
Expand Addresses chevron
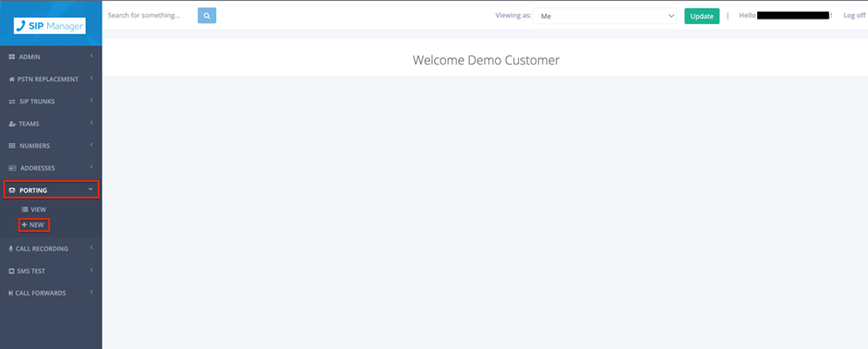click(x=91, y=167)
